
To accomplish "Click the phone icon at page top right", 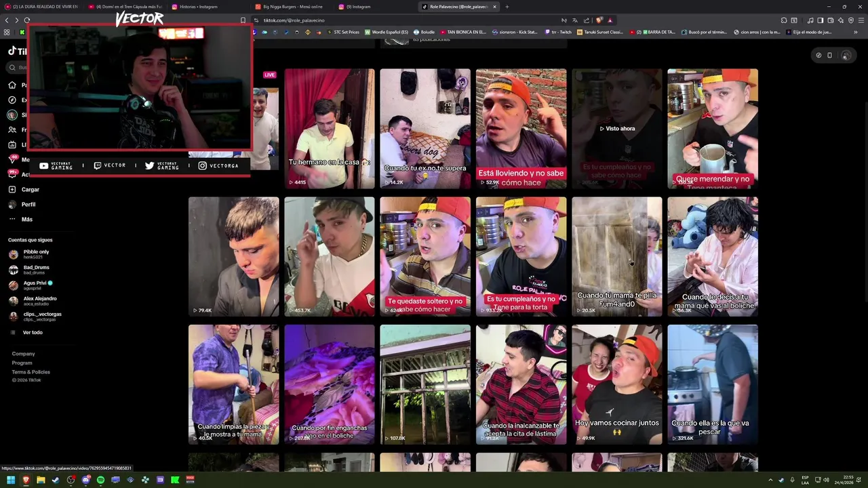I will click(x=829, y=56).
